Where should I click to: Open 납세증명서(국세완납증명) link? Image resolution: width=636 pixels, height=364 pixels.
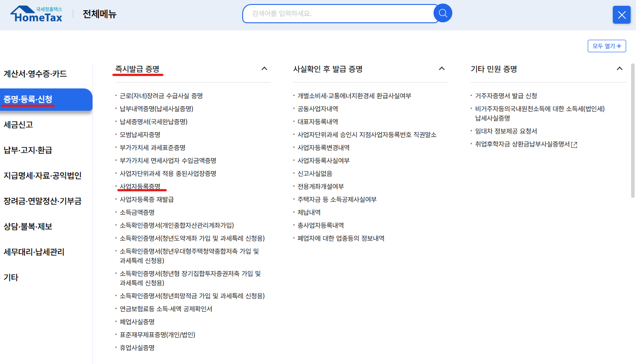pyautogui.click(x=153, y=122)
